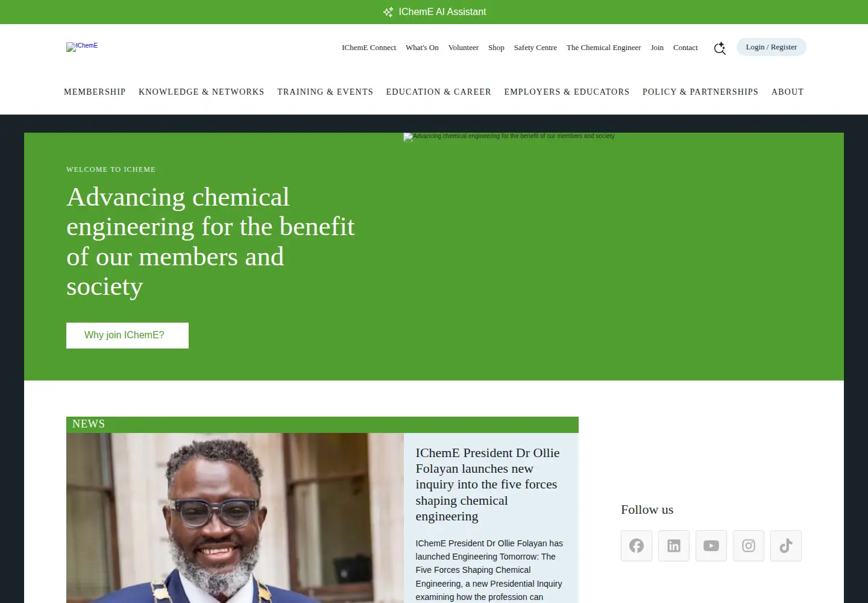Open the Membership menu

point(95,92)
